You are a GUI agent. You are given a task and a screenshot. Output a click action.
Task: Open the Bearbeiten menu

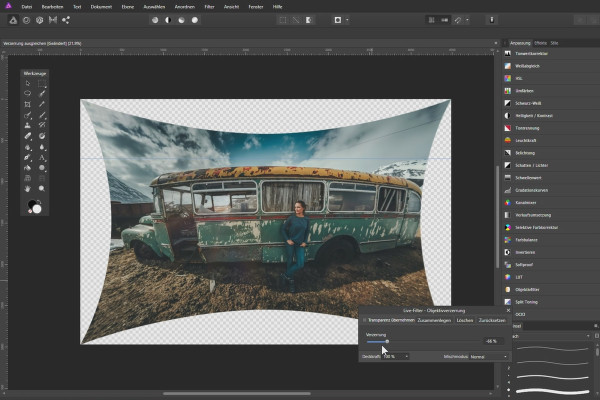pyautogui.click(x=52, y=7)
